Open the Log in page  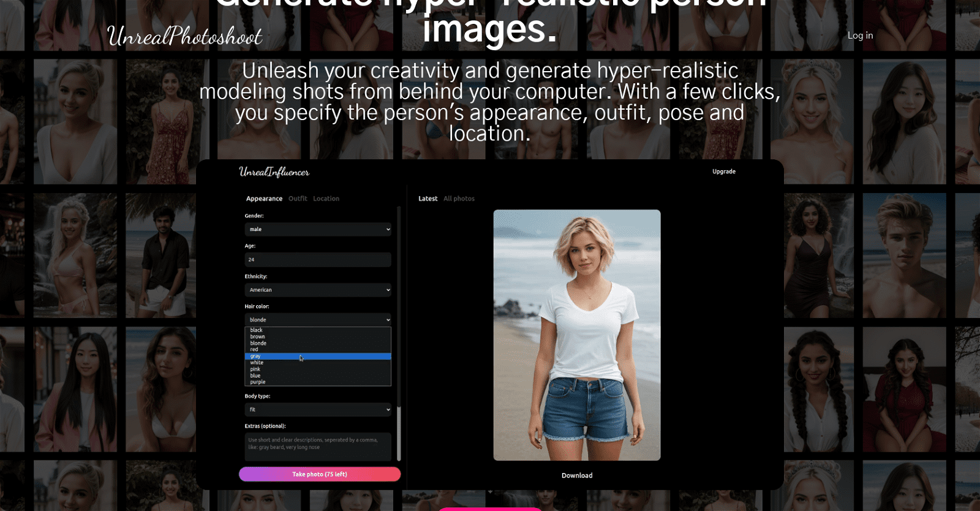[860, 36]
